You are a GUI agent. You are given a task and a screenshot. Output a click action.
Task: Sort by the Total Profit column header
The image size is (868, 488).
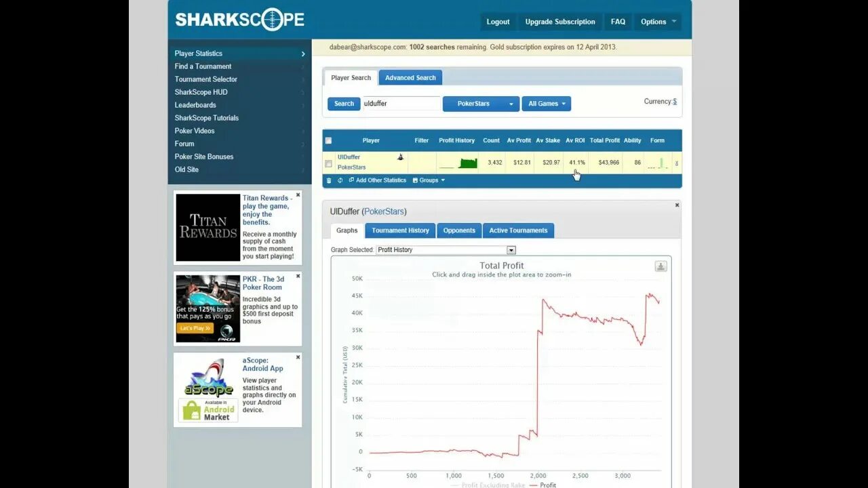(x=605, y=140)
